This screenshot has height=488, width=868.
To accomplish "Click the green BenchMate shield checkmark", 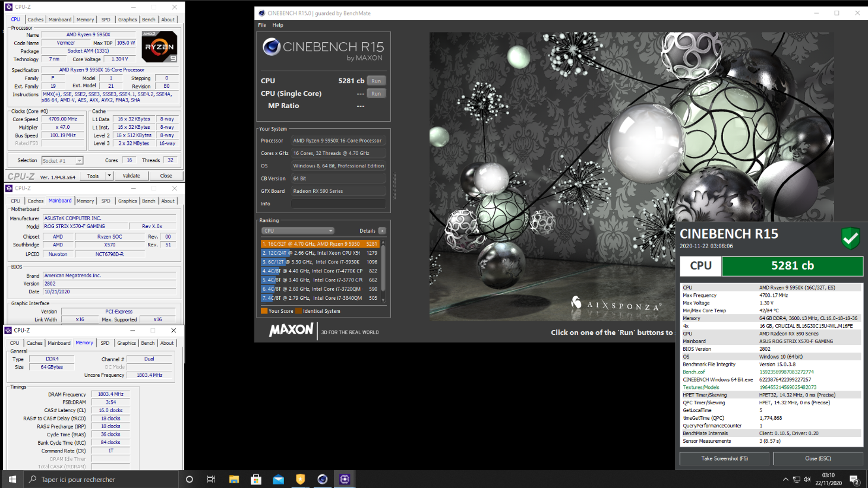I will tap(850, 238).
